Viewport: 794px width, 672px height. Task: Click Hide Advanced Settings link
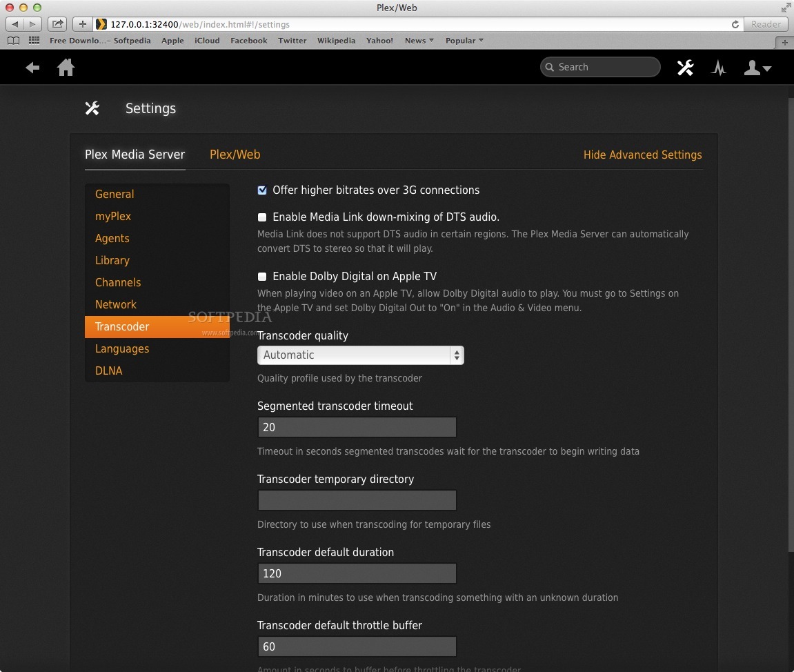(643, 155)
